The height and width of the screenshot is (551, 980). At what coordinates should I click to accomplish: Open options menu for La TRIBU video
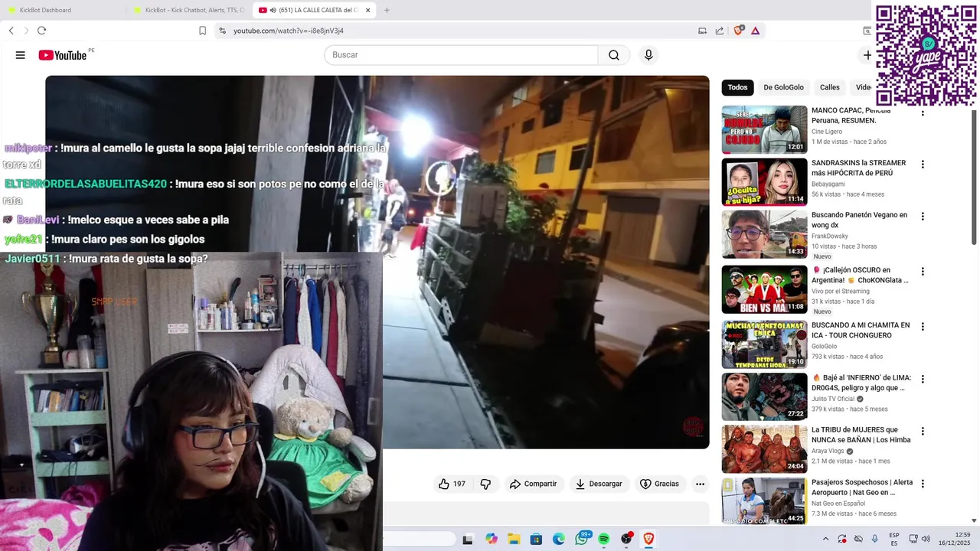(923, 431)
